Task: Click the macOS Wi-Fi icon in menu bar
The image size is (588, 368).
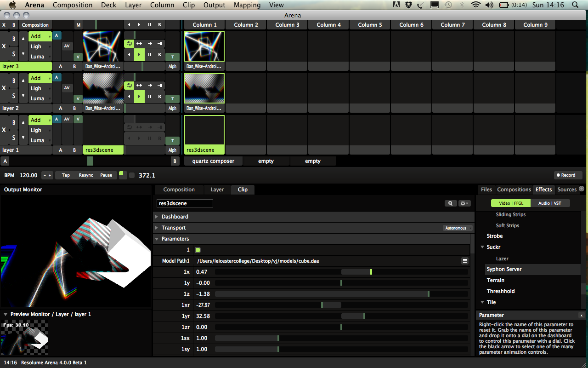Action: click(x=475, y=5)
